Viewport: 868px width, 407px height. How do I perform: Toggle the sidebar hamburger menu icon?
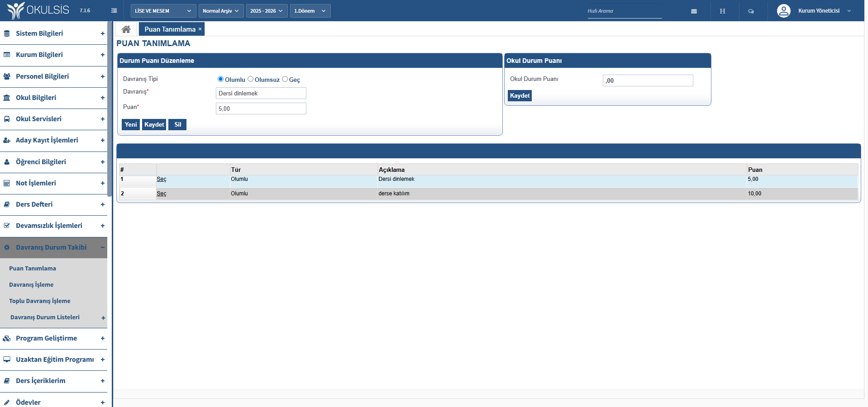coord(114,11)
